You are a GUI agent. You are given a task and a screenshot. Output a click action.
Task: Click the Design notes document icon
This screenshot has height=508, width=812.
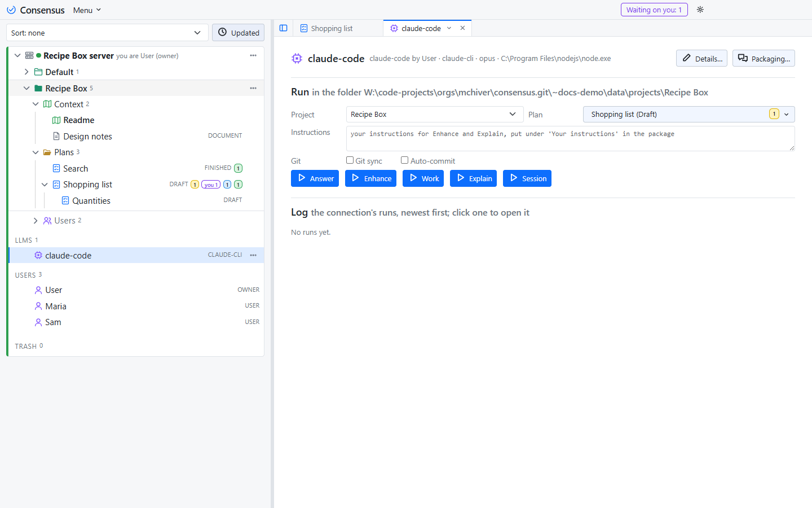(x=56, y=136)
